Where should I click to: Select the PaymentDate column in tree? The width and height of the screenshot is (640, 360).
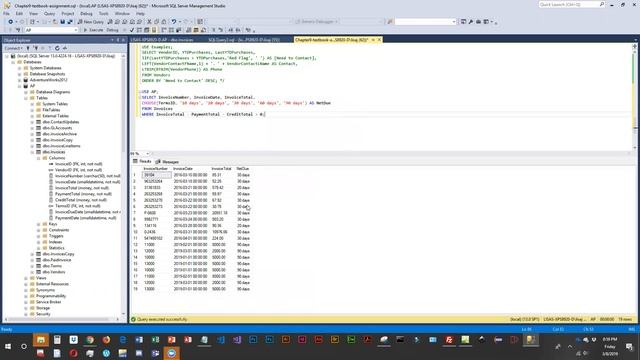click(x=86, y=218)
